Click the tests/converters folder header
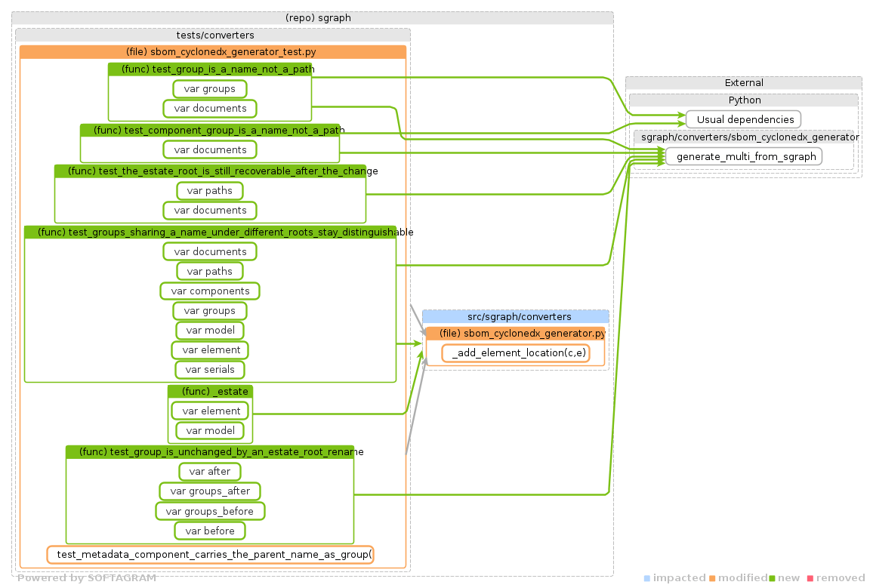873x588 pixels. tap(213, 35)
